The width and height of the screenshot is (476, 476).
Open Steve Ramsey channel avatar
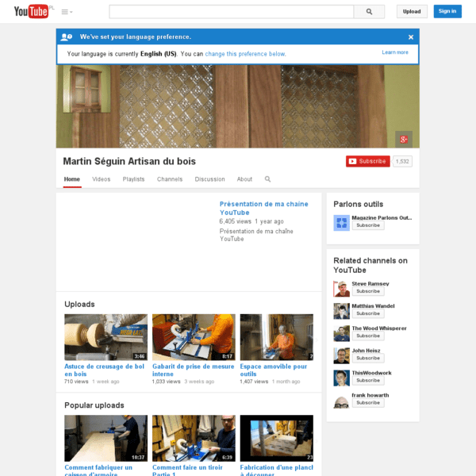point(341,289)
